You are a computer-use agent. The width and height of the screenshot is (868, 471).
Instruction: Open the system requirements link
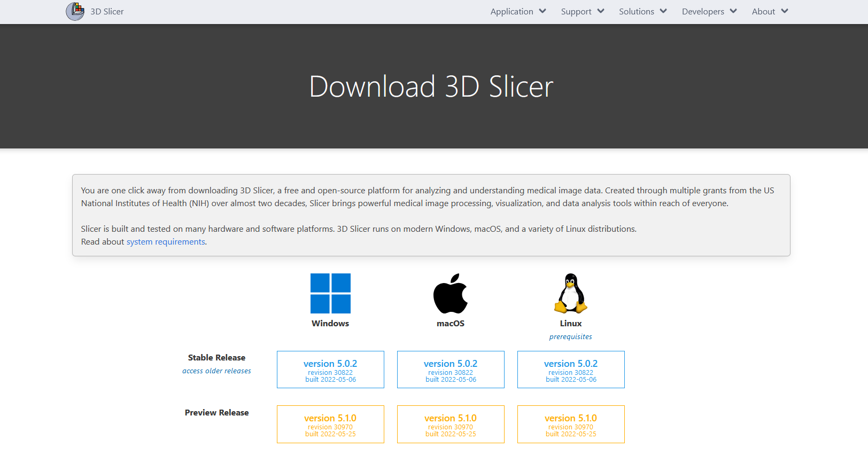point(166,242)
